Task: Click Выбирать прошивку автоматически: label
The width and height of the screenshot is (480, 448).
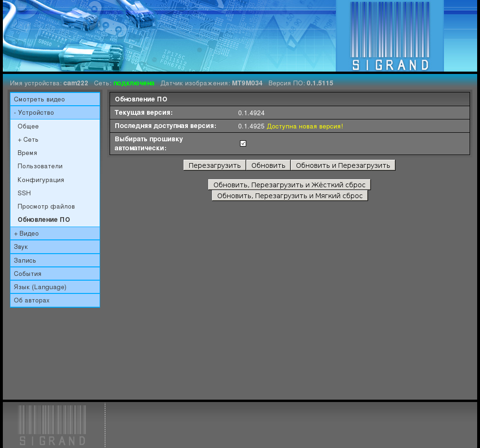Action: pyautogui.click(x=149, y=143)
